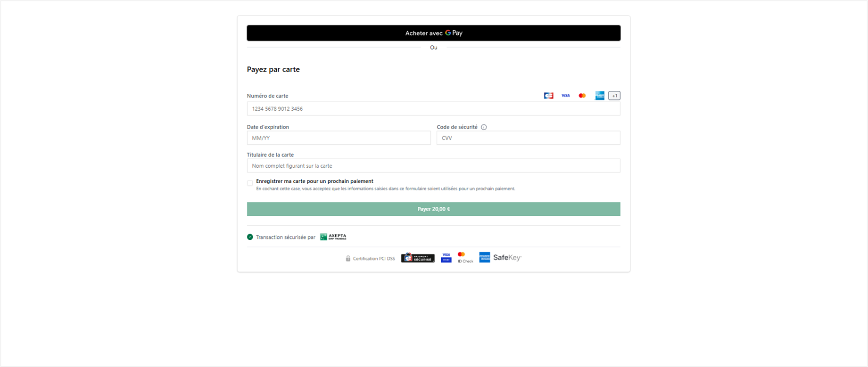This screenshot has height=367, width=868.
Task: Click the Mastercard ID Check badge
Action: [464, 257]
